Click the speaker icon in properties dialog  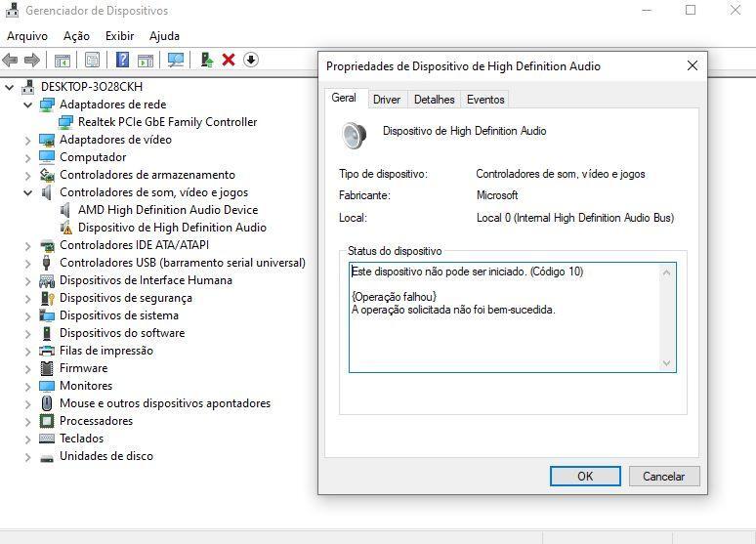355,136
